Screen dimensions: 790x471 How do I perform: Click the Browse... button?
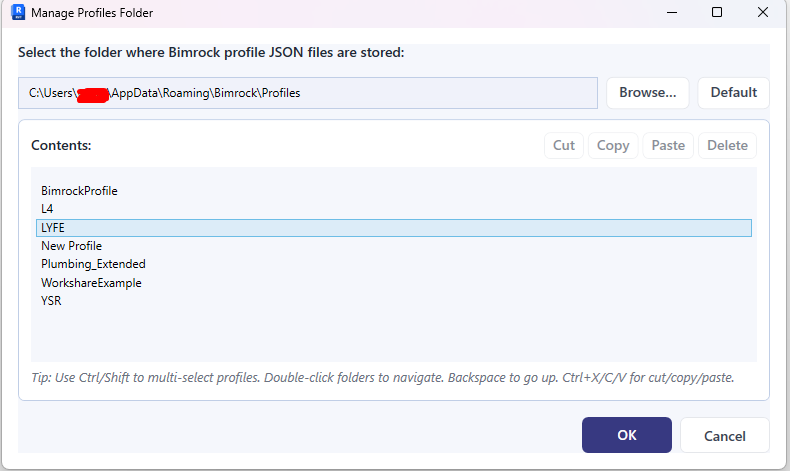click(x=647, y=93)
